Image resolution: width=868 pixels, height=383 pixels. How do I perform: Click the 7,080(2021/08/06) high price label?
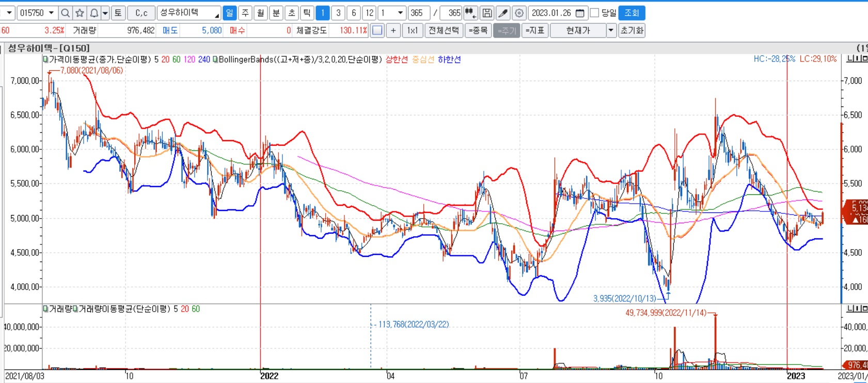(91, 70)
